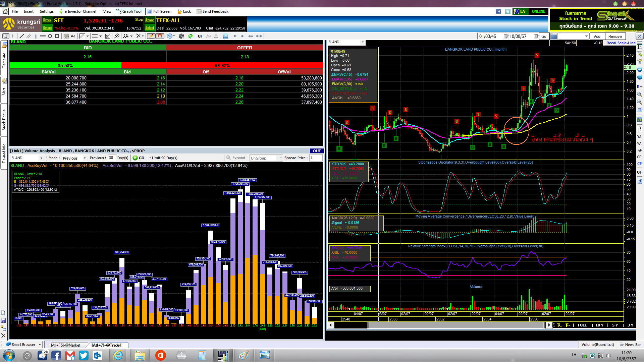This screenshot has width=644, height=362.
Task: Select the horizontal line tool
Action: 43,36
